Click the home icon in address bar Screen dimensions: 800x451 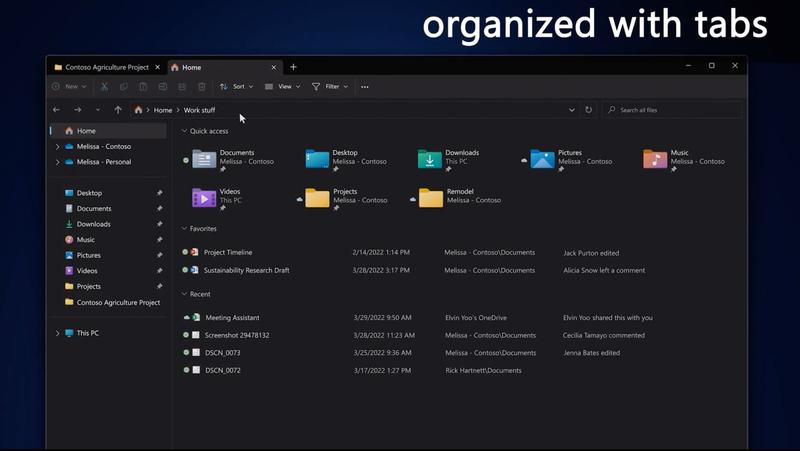click(138, 110)
